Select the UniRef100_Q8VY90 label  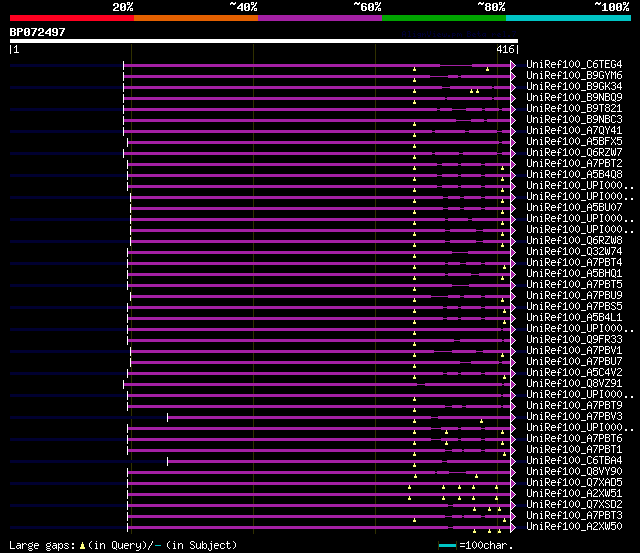574,472
